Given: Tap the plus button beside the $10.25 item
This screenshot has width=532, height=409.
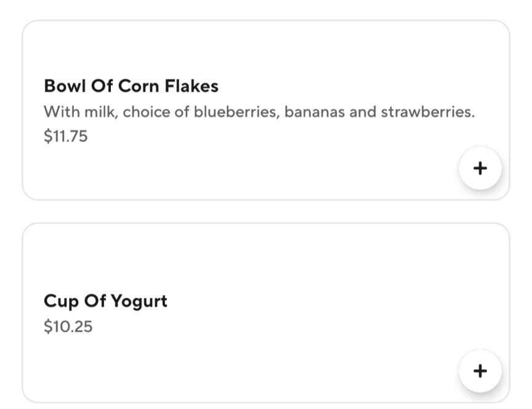Looking at the screenshot, I should (x=480, y=371).
